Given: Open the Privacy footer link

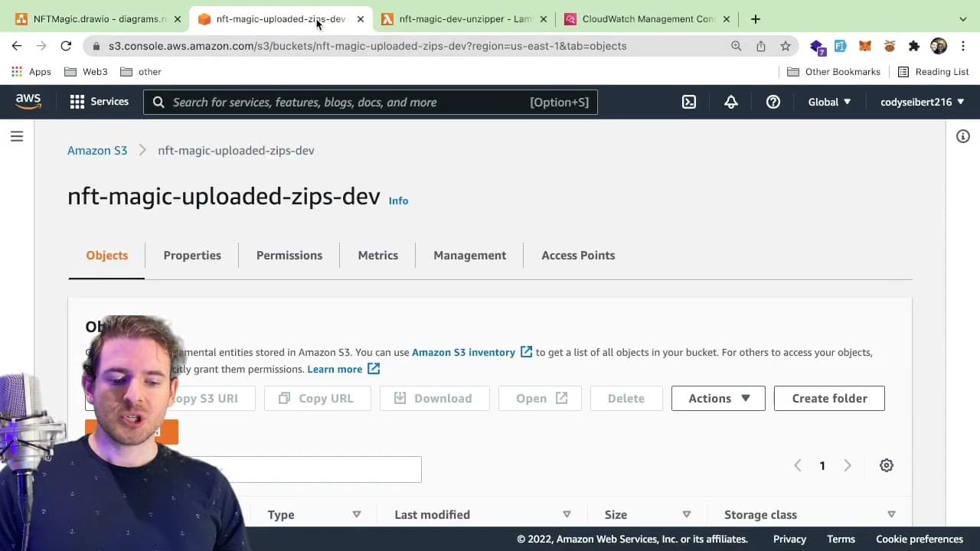Looking at the screenshot, I should tap(789, 539).
